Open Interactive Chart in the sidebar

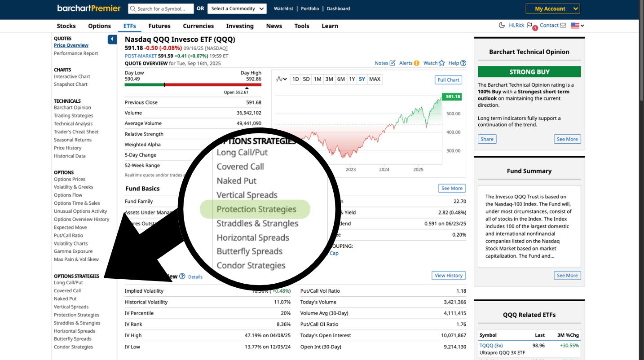click(x=72, y=77)
